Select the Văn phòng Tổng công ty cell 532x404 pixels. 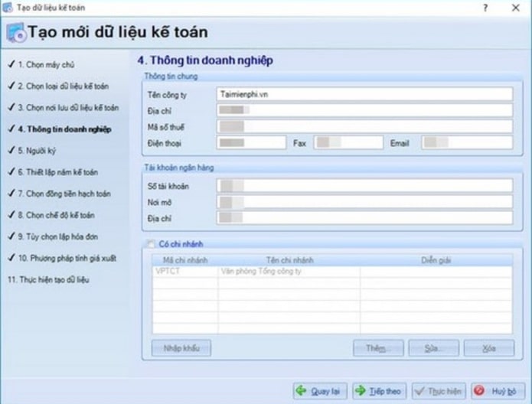(289, 272)
